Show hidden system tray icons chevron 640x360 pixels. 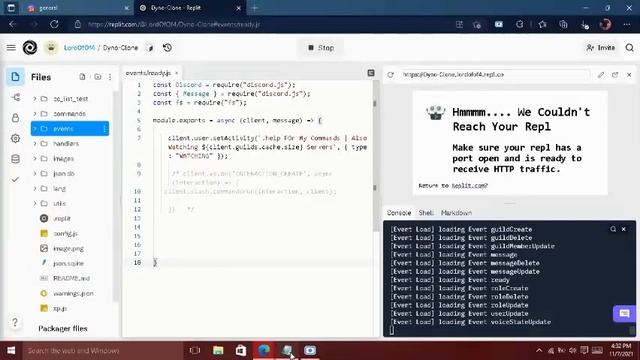pyautogui.click(x=539, y=350)
